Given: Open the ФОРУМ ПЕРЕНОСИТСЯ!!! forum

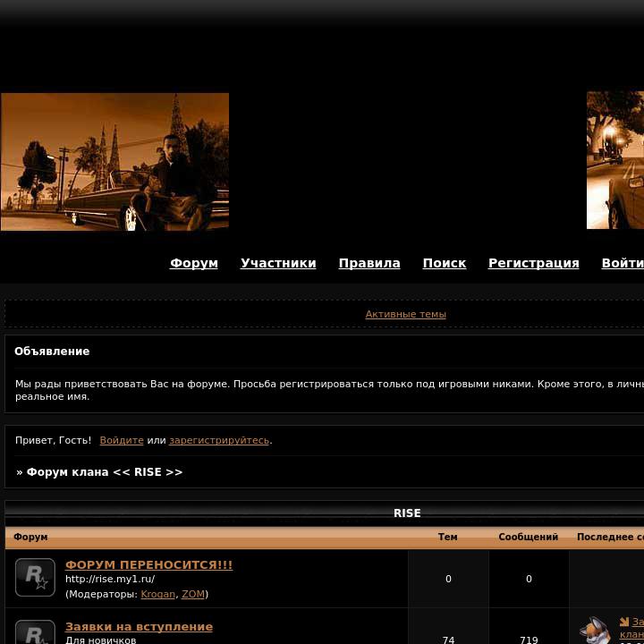Looking at the screenshot, I should pyautogui.click(x=148, y=564).
